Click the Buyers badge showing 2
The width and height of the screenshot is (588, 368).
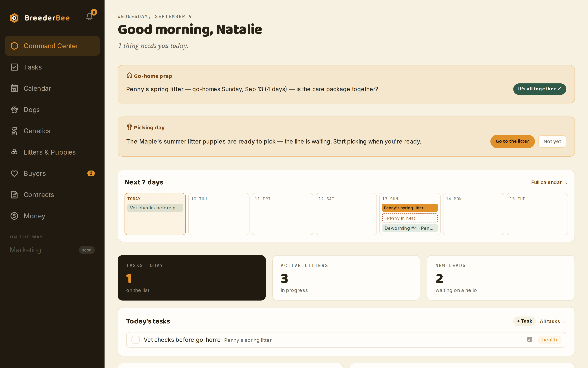pyautogui.click(x=91, y=173)
